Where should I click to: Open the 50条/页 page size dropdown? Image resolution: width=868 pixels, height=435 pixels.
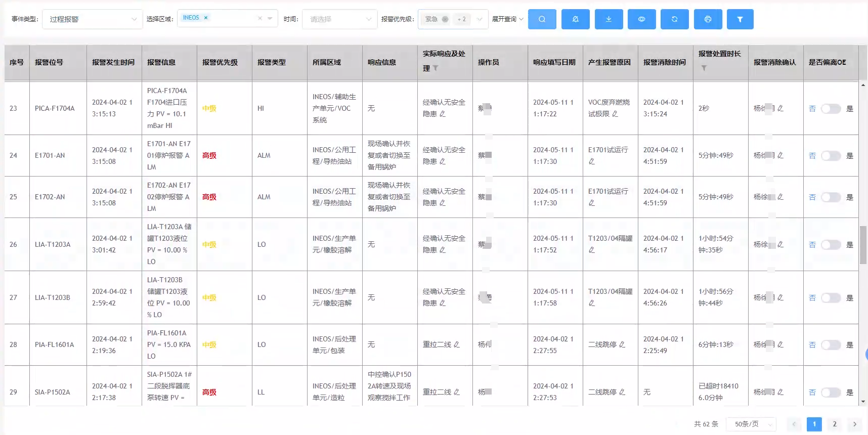point(752,424)
